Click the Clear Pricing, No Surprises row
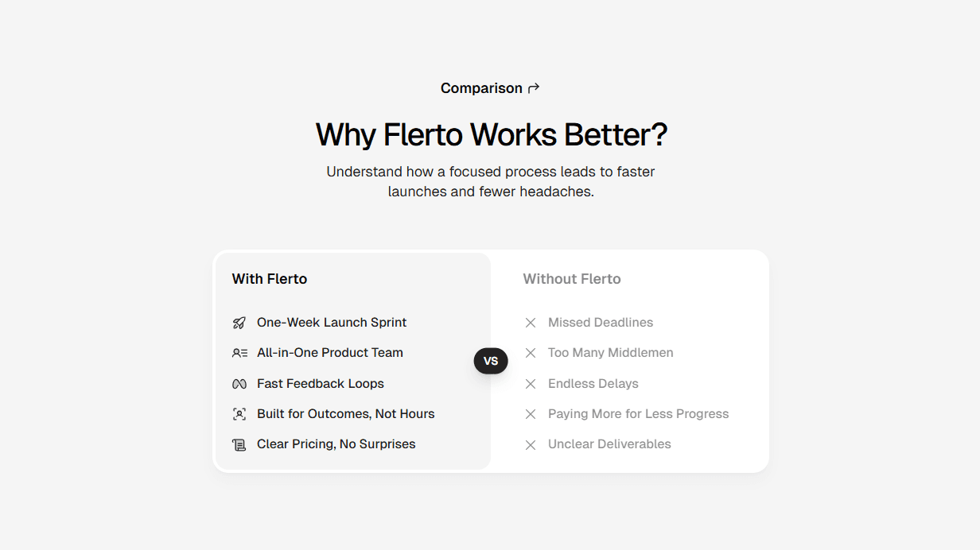This screenshot has width=980, height=550. click(336, 444)
